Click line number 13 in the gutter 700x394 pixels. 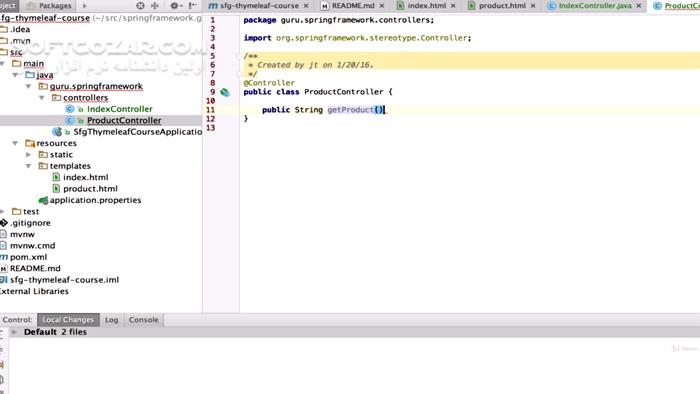tap(211, 128)
